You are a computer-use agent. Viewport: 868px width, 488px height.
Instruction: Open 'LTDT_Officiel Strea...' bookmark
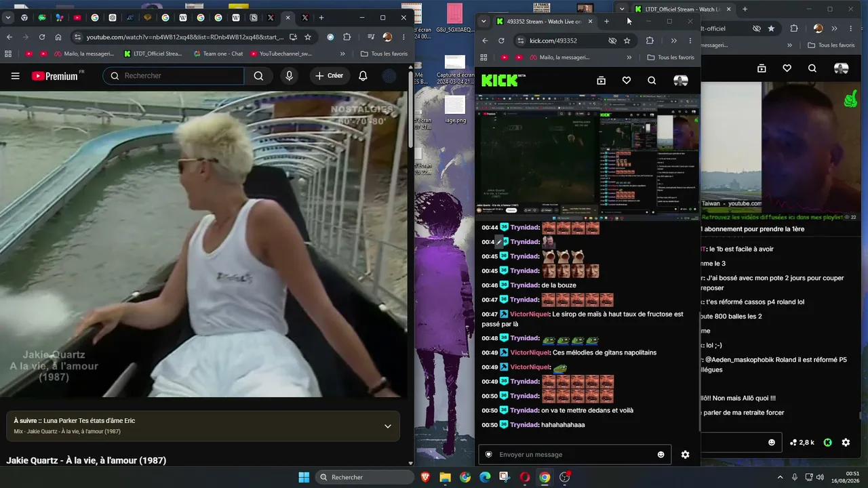(153, 54)
